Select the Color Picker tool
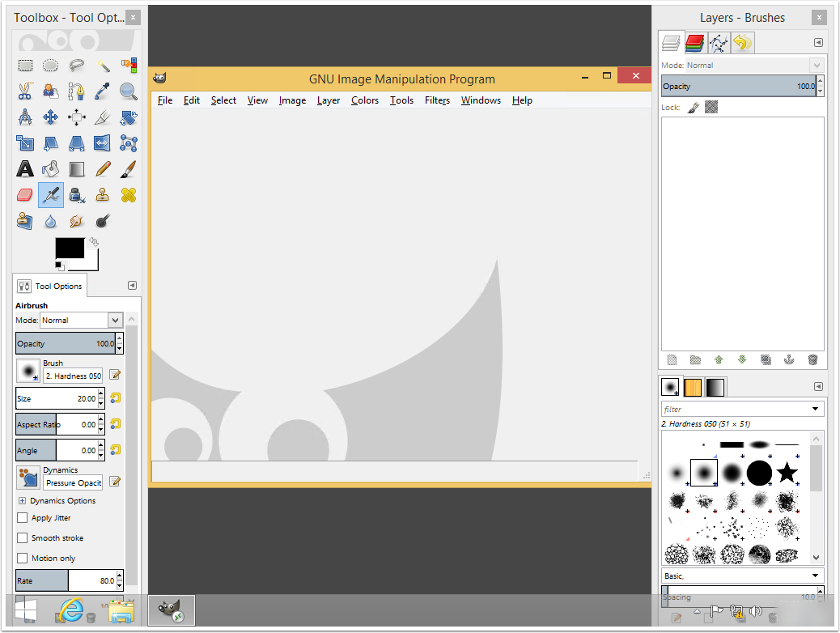Viewport: 840px width, 633px height. (103, 91)
